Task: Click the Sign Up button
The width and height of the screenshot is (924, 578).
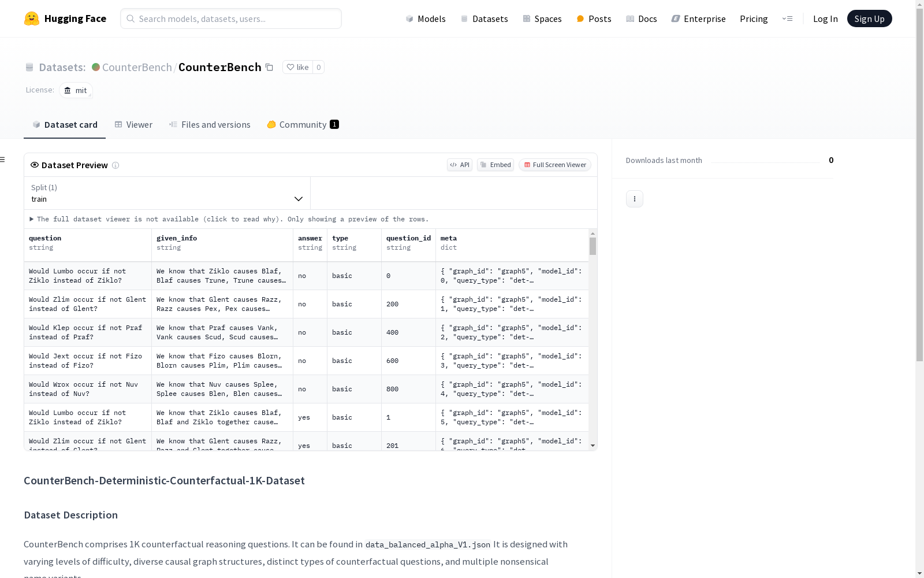Action: [869, 18]
